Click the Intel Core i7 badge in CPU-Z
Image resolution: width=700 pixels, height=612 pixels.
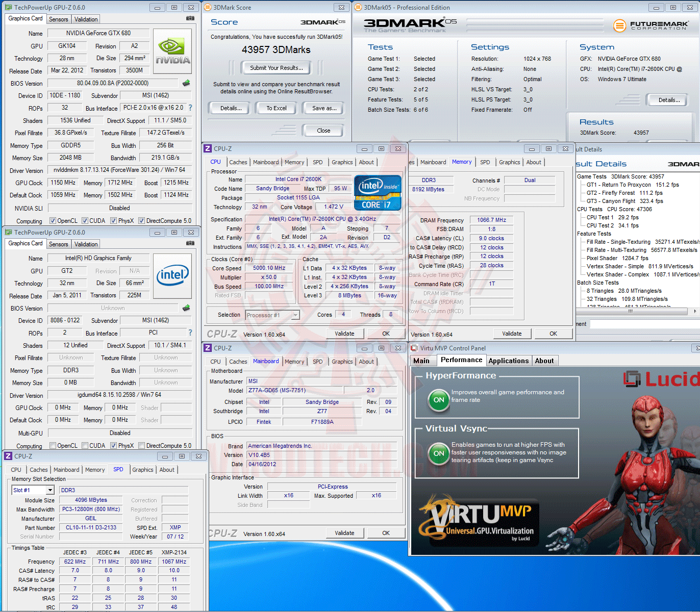tap(378, 193)
